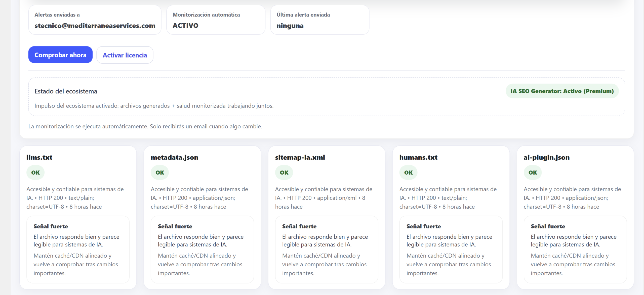Click the 'Señal fuerte' heading in sitemap-ia.xml card
Viewport: 644px width, 295px height.
click(299, 226)
